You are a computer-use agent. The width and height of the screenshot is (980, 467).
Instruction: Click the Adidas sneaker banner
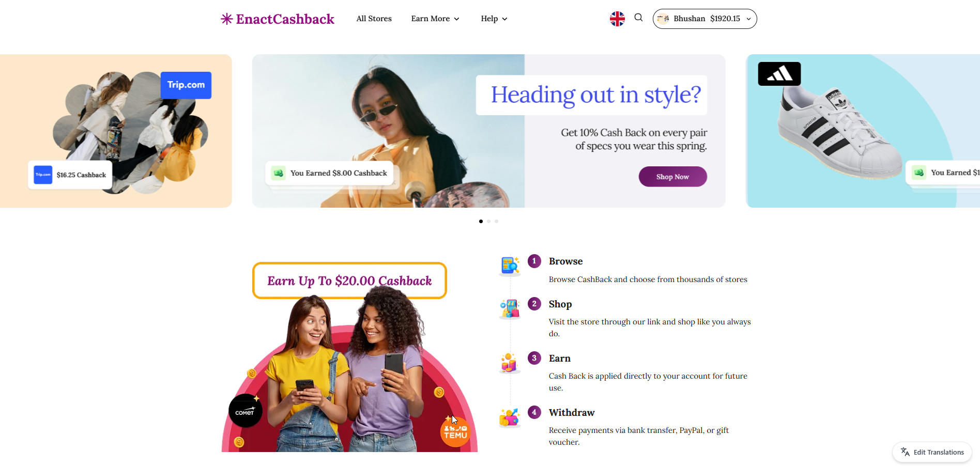[x=863, y=131]
